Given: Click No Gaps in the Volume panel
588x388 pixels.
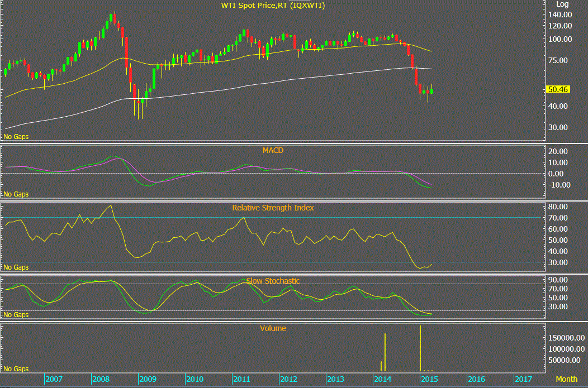Looking at the screenshot, I should (16, 369).
